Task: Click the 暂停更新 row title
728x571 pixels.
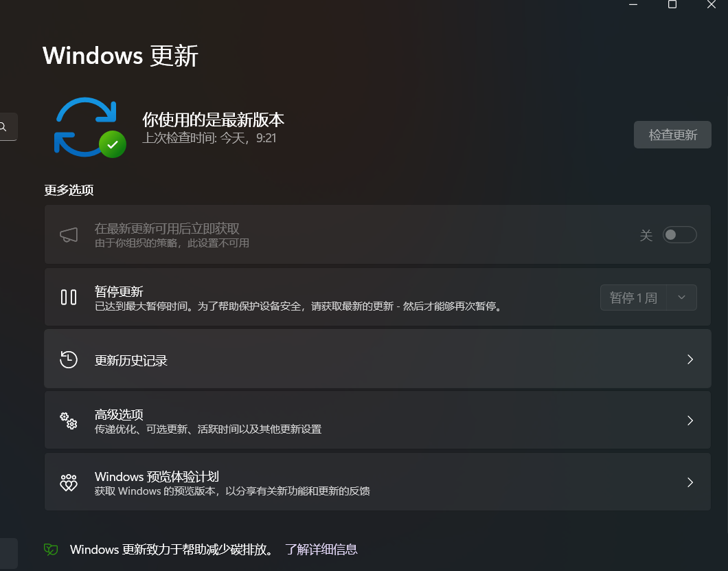Action: (x=119, y=291)
